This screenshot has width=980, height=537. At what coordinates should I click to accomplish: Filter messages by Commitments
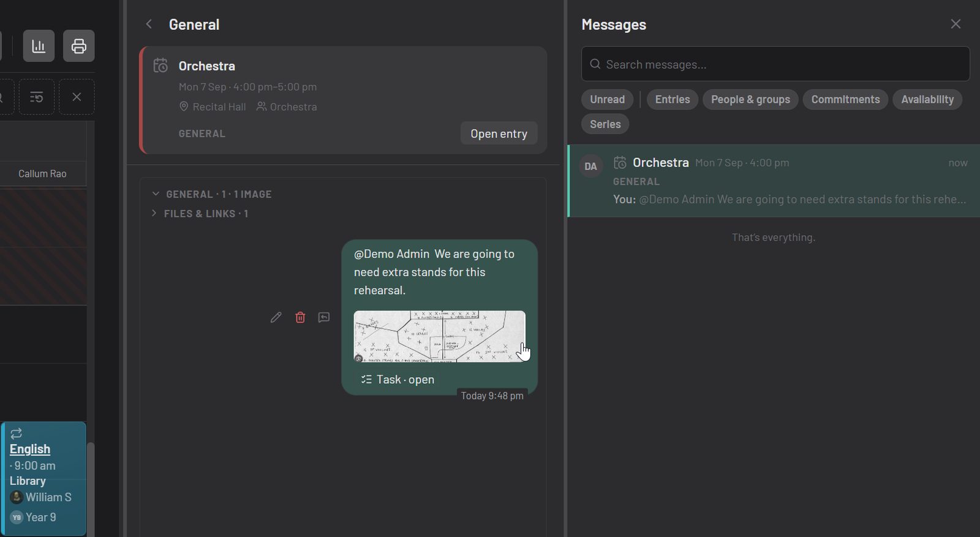point(845,99)
